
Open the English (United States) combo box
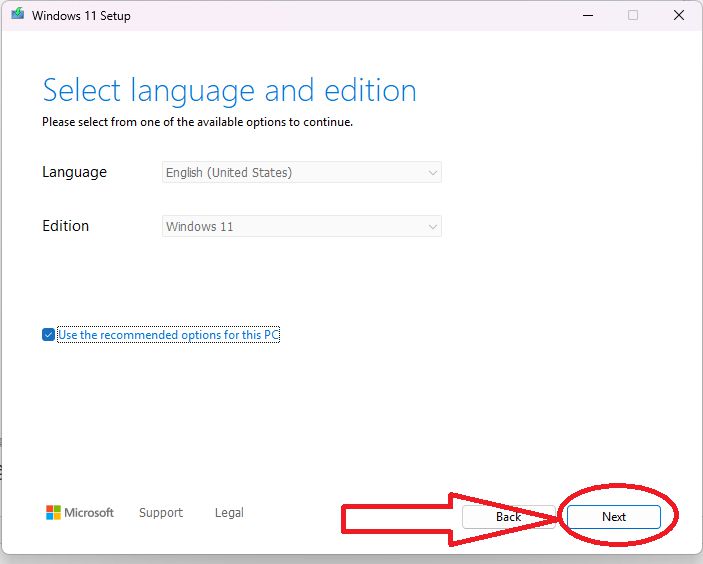pos(300,173)
